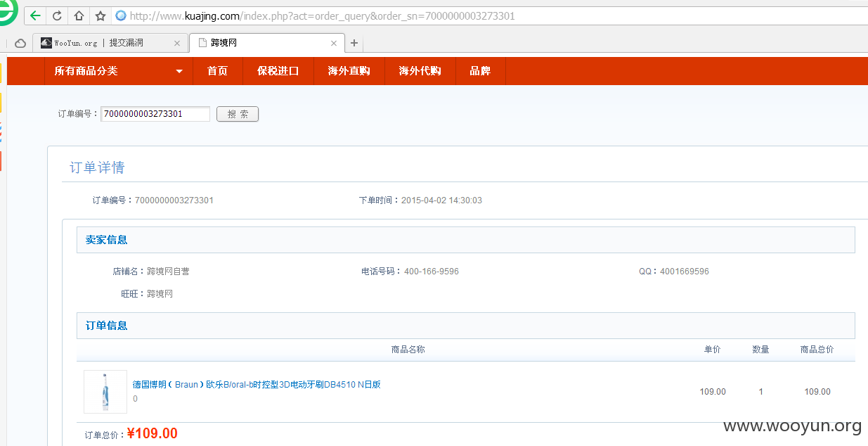Open a new tab with plus button

(x=354, y=44)
